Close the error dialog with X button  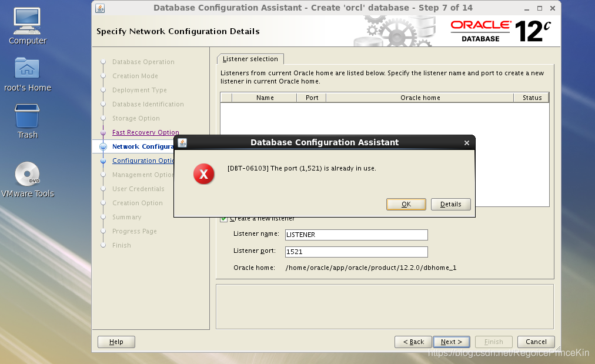(467, 143)
